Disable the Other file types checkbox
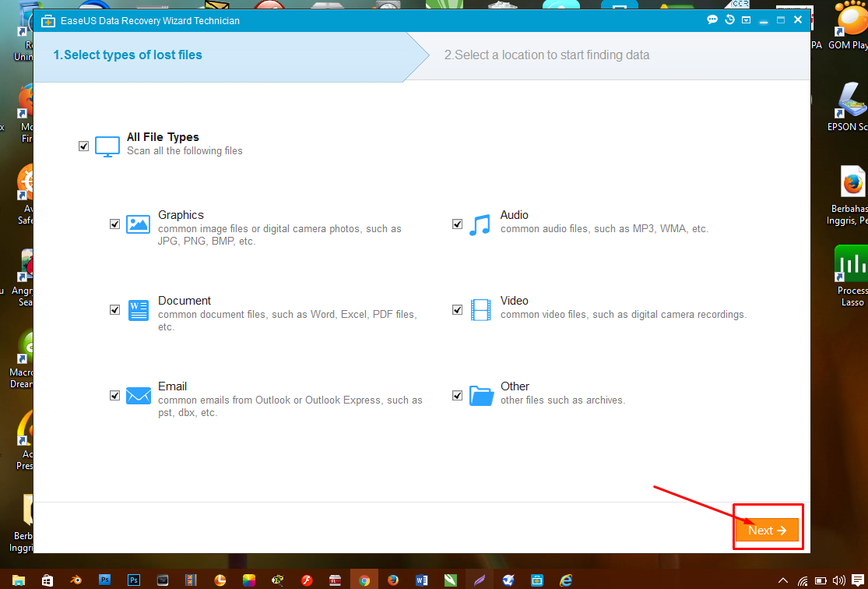Image resolution: width=868 pixels, height=589 pixels. (x=457, y=396)
